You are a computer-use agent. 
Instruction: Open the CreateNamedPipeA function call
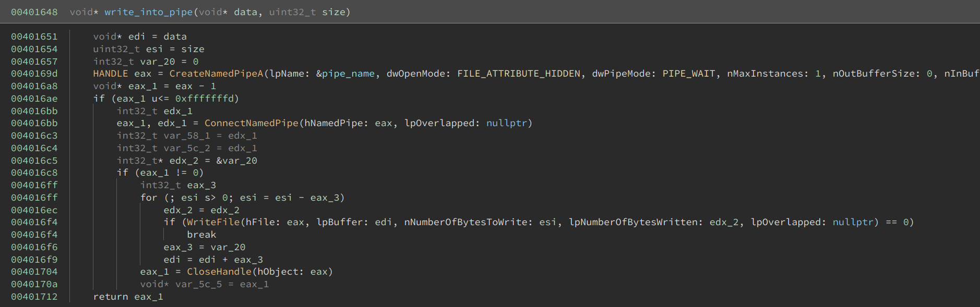[x=216, y=73]
